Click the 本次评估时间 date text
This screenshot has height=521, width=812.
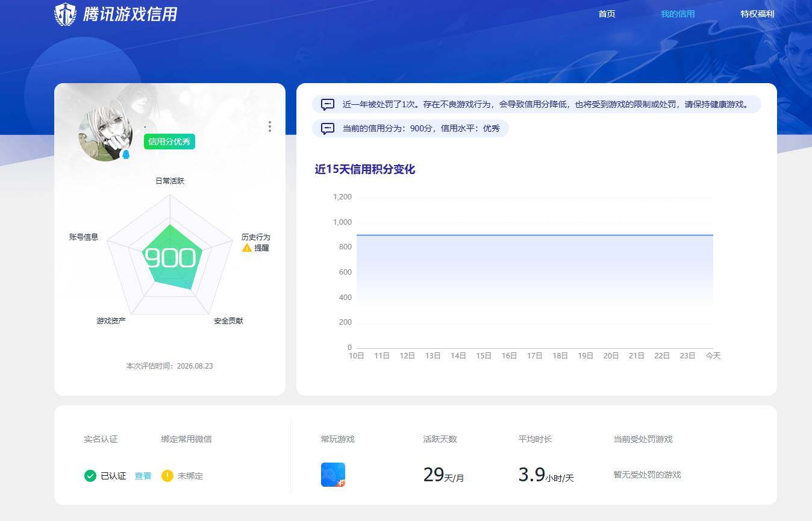[169, 366]
